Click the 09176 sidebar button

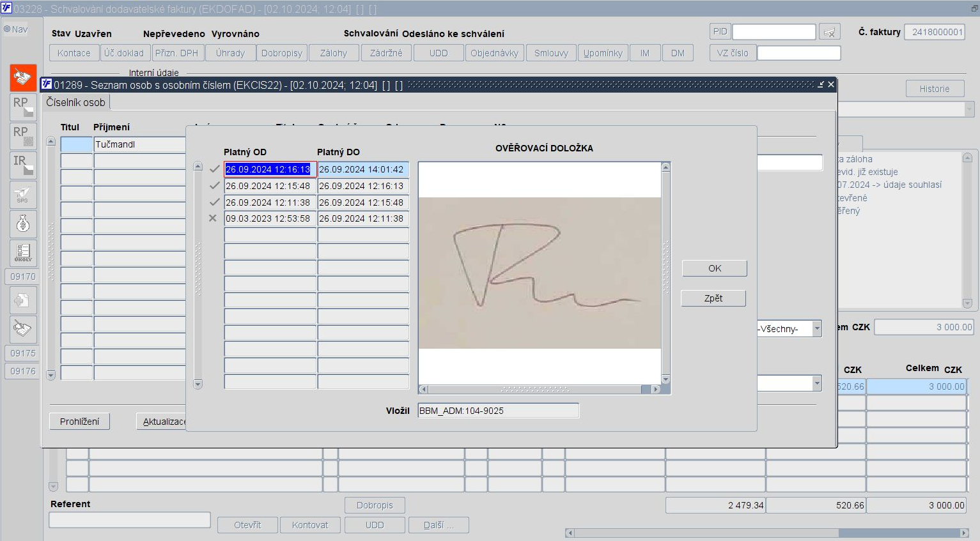pos(23,371)
